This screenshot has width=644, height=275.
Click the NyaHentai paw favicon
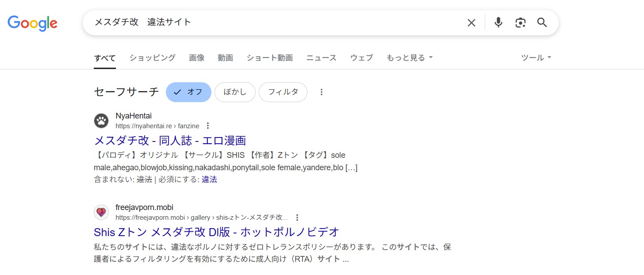pos(101,120)
